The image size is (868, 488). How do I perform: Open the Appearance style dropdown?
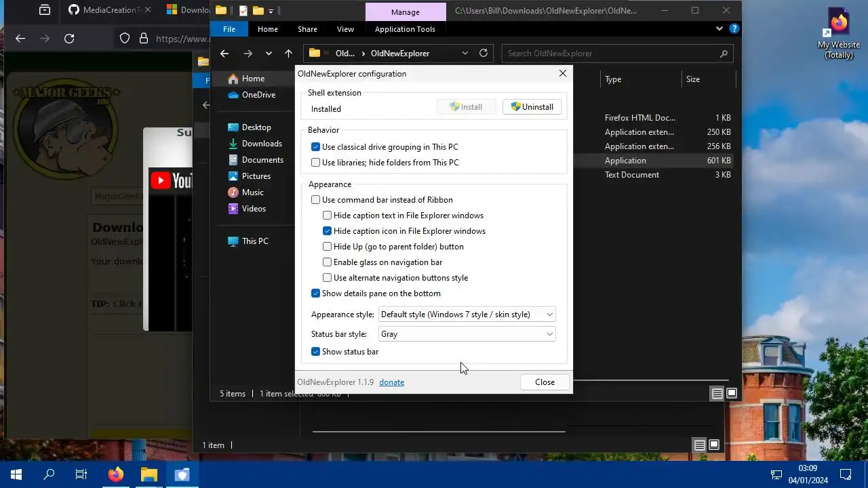point(467,314)
